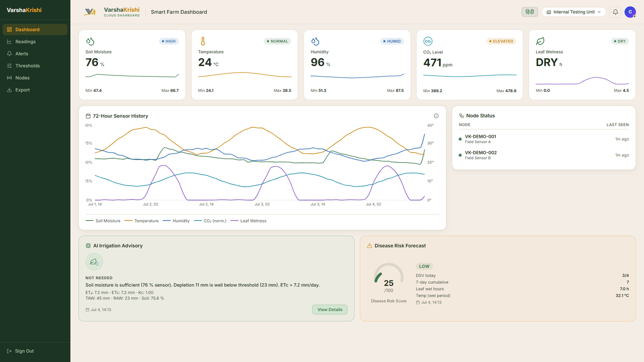Click the VarshaKrishi header logo icon
Viewport: 644px width, 362px height.
(x=90, y=12)
